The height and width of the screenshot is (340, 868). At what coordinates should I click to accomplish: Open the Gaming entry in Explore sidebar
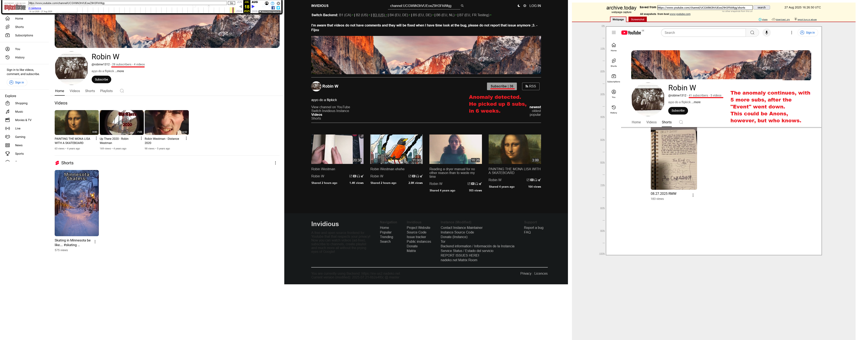pyautogui.click(x=20, y=137)
